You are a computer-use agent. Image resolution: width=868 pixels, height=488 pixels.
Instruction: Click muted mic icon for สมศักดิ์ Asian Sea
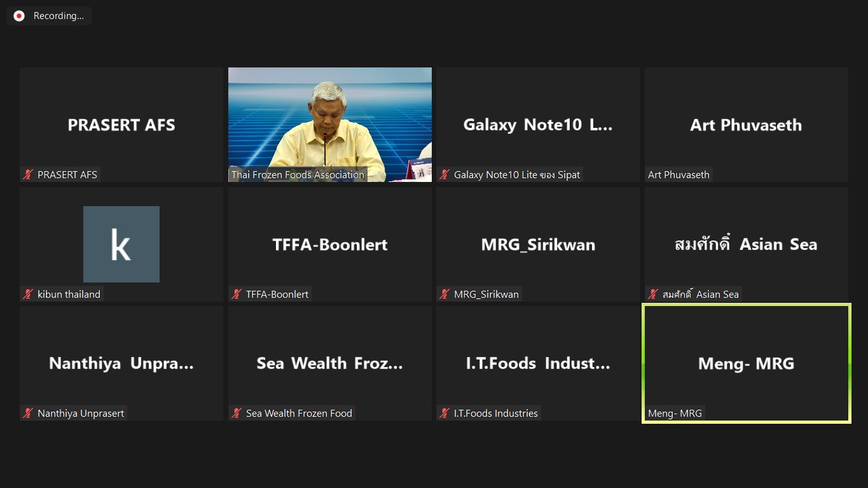pyautogui.click(x=653, y=294)
